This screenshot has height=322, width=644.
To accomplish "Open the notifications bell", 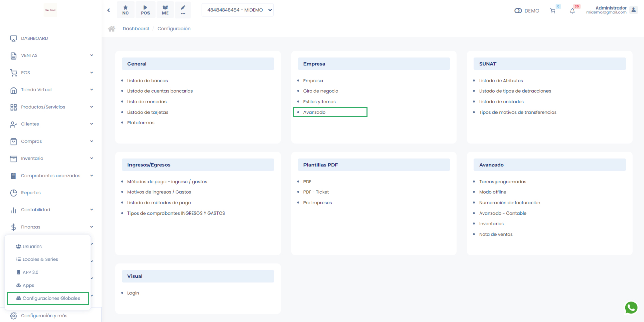I will coord(572,11).
